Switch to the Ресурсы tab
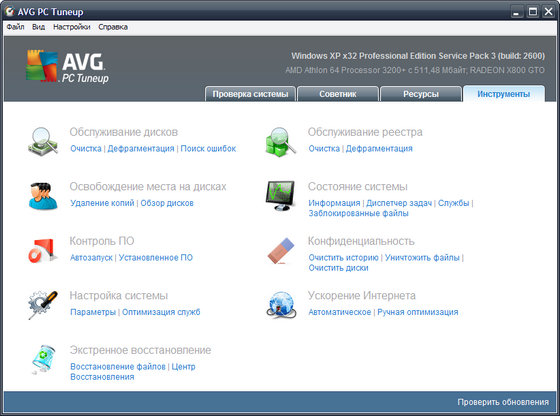Viewport: 560px width, 416px height. tap(421, 94)
